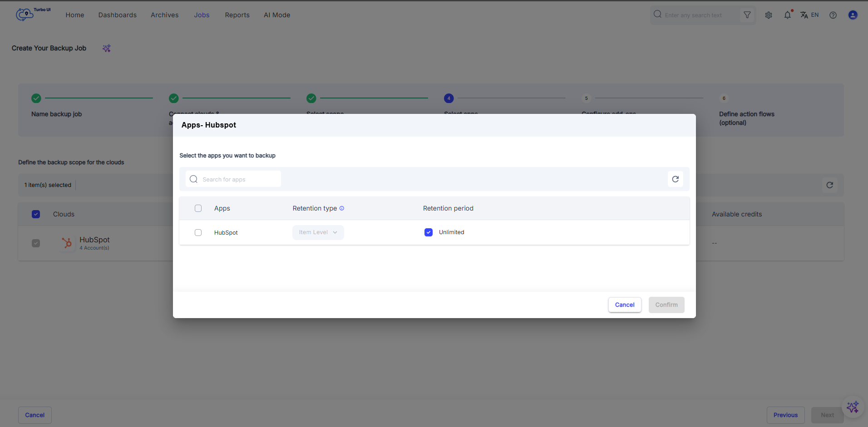Viewport: 868px width, 427px height.
Task: Open the Jobs menu
Action: click(202, 15)
